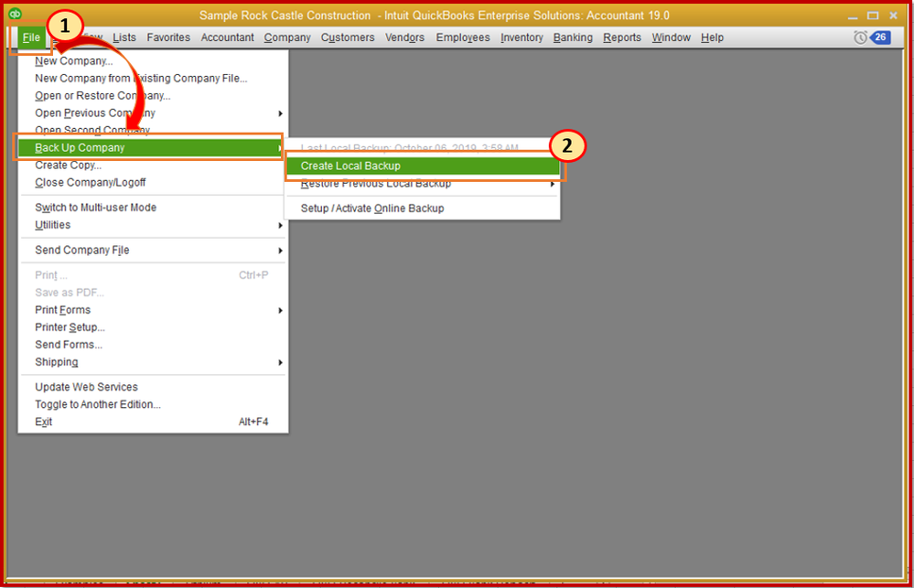Screen dimensions: 914x588
Task: Click the 26 notifications badge
Action: point(880,37)
